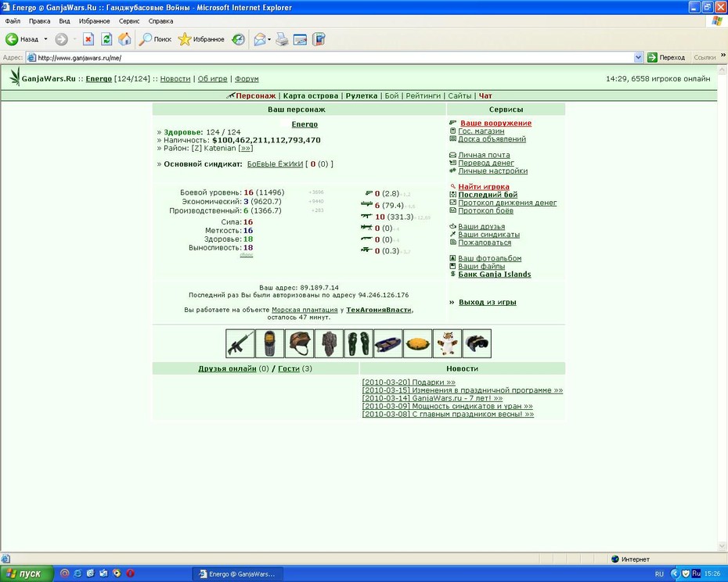Click the IE Home toolbar icon
The height and width of the screenshot is (582, 728).
124,39
